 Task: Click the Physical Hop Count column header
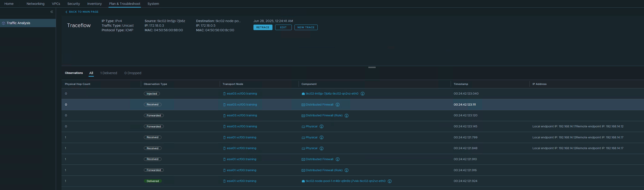click(78, 84)
